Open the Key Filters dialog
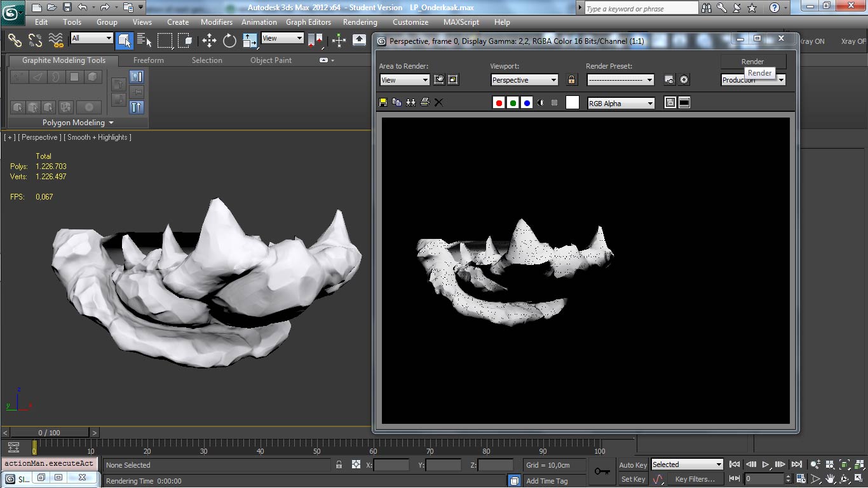The image size is (868, 488). point(695,479)
